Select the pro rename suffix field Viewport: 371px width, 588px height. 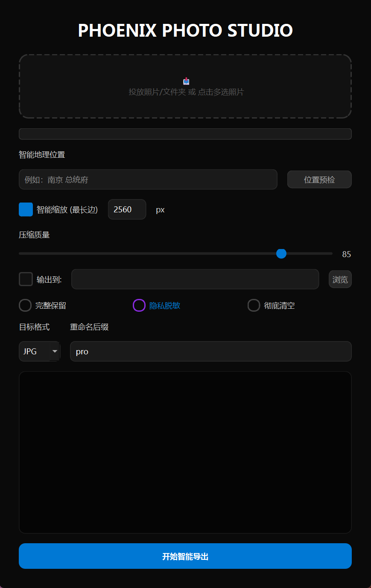(210, 351)
